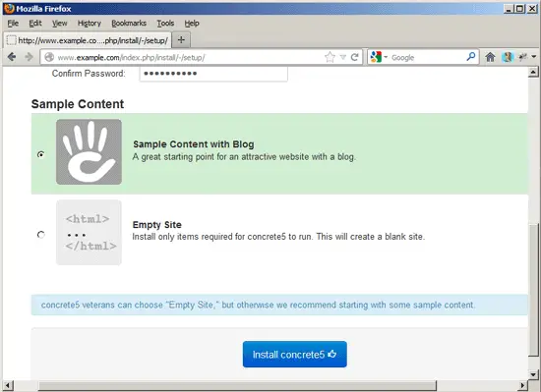Click the Sample Content with Blog title
Viewport: 541px width, 392px height.
coord(194,144)
